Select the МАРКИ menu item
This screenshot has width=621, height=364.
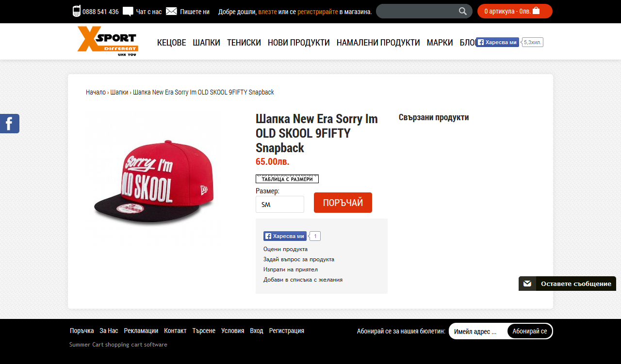point(440,43)
